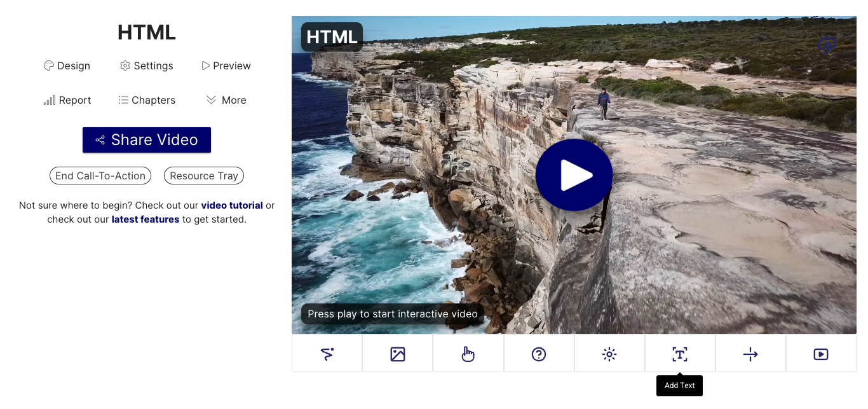Click the arrow branching tool icon

click(750, 354)
